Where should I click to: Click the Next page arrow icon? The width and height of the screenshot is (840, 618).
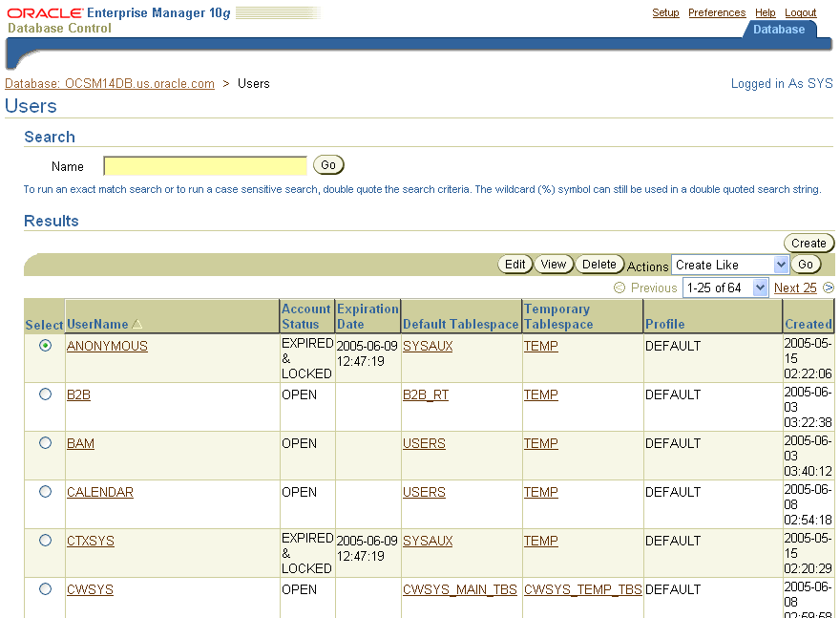tap(829, 288)
